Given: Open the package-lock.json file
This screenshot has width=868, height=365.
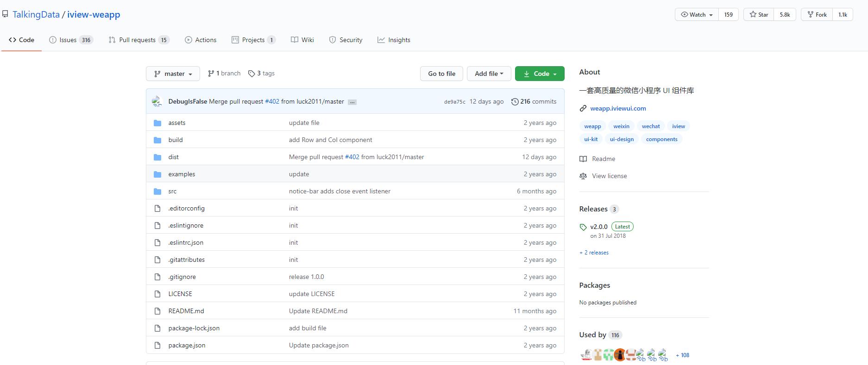Looking at the screenshot, I should (x=194, y=328).
